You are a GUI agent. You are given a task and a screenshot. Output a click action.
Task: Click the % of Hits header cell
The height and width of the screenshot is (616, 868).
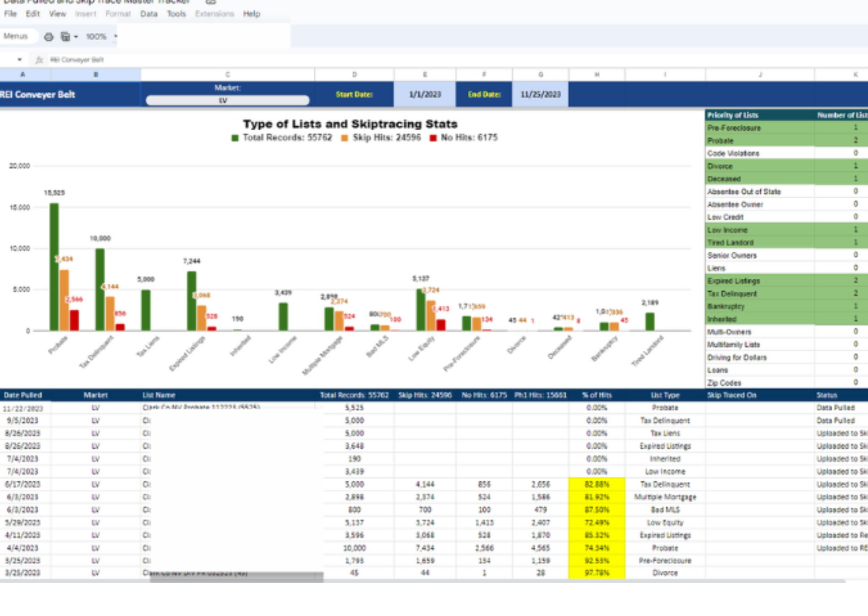597,395
